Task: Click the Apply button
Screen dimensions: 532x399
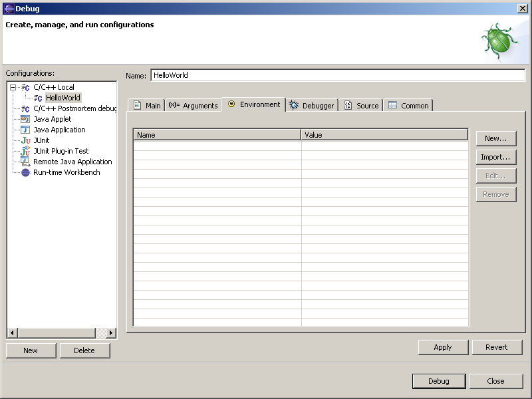Action: [442, 347]
